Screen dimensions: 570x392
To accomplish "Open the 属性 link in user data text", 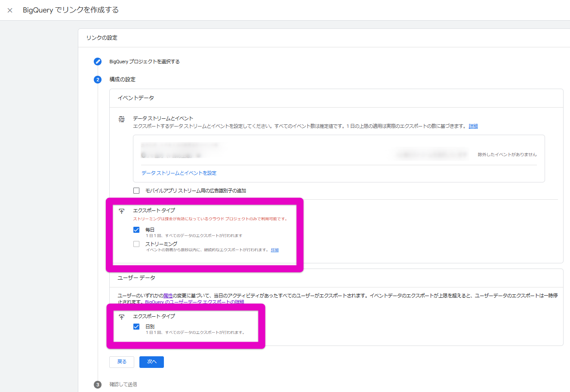I will click(168, 296).
